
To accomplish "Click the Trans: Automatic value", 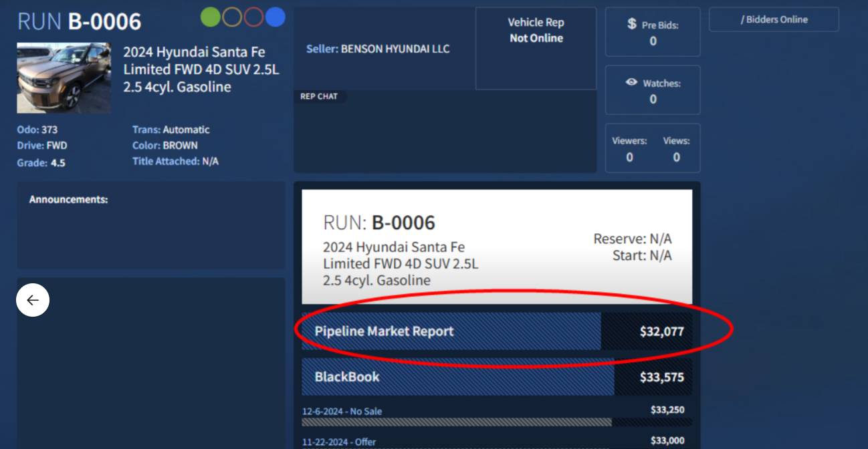I will [x=171, y=130].
